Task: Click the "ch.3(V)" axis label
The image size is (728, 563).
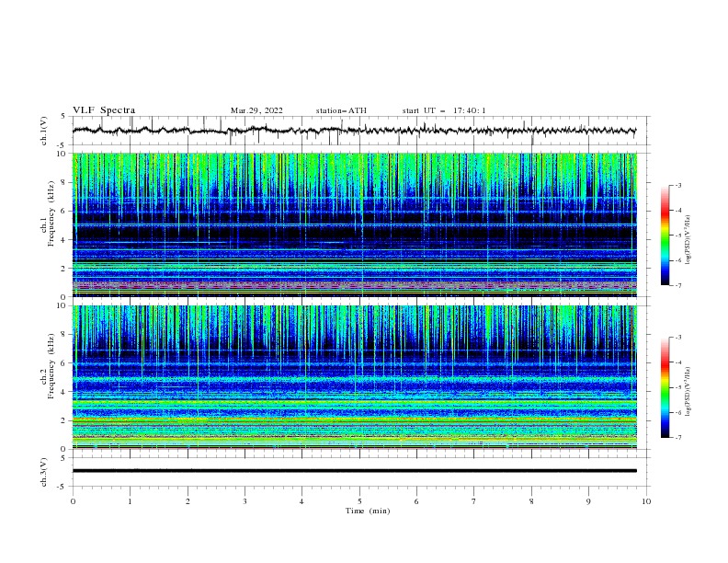Action: 43,472
